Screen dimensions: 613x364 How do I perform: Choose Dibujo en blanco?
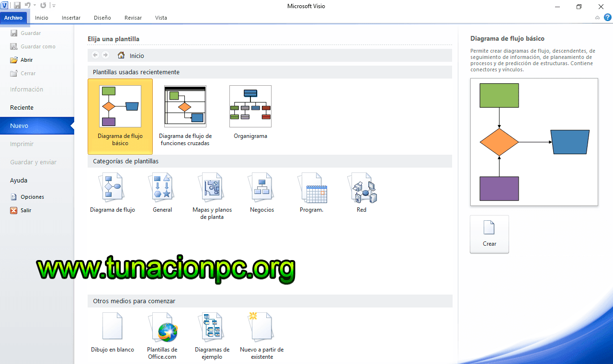click(x=113, y=333)
